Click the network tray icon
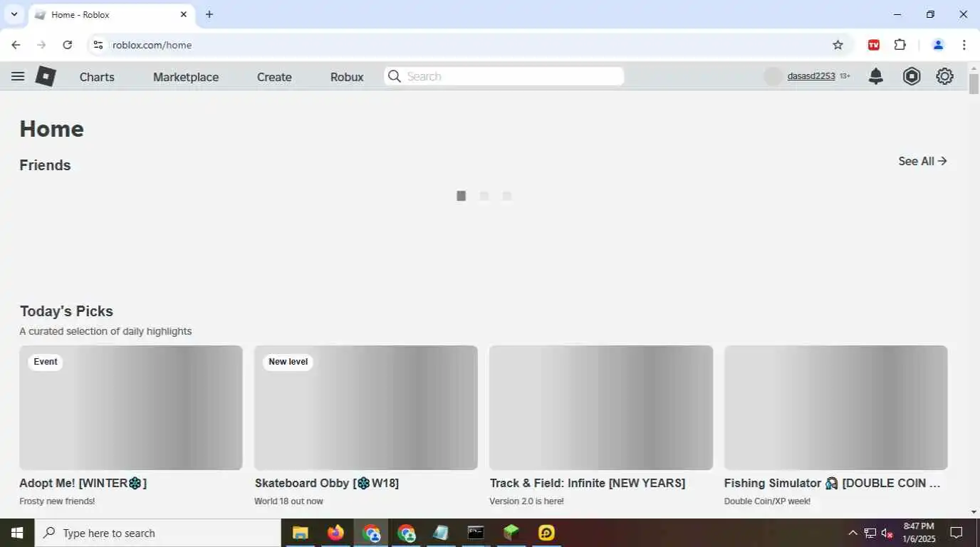This screenshot has width=980, height=547. pos(870,533)
